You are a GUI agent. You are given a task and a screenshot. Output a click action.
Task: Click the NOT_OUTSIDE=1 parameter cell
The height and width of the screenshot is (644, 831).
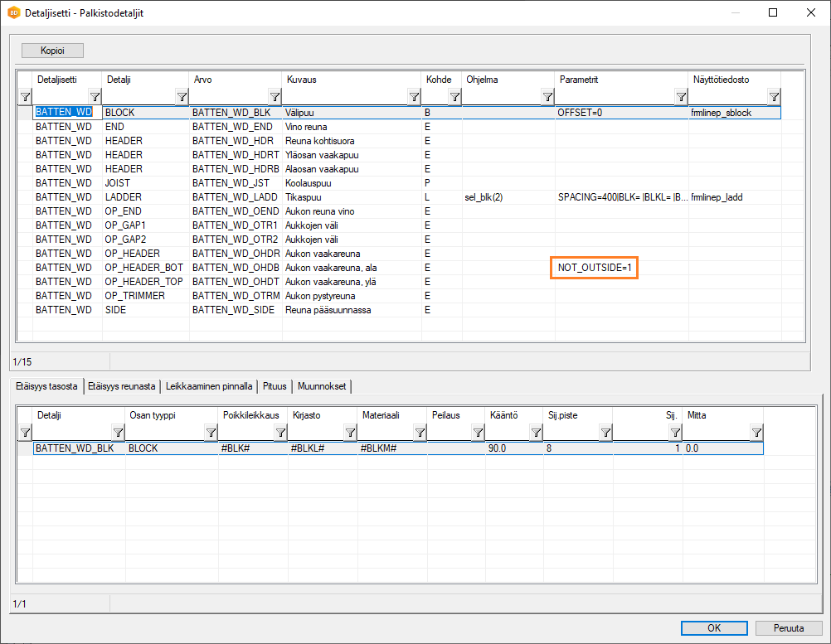(x=595, y=268)
